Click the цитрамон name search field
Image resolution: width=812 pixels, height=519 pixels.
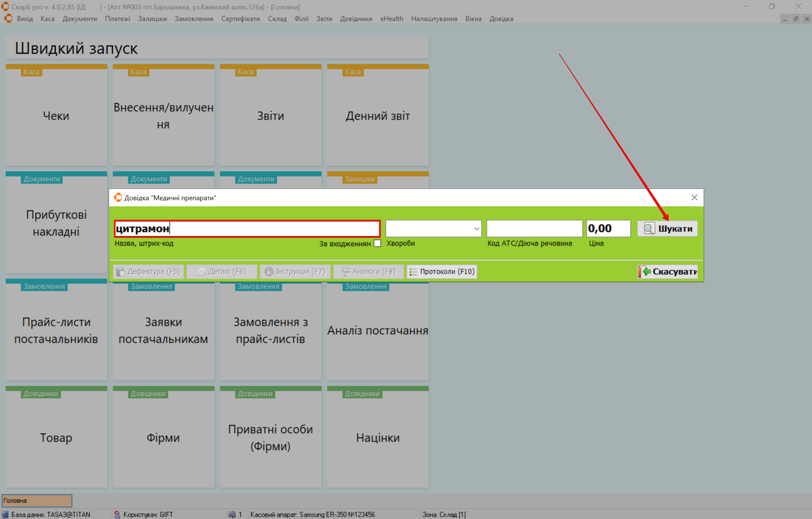point(247,228)
